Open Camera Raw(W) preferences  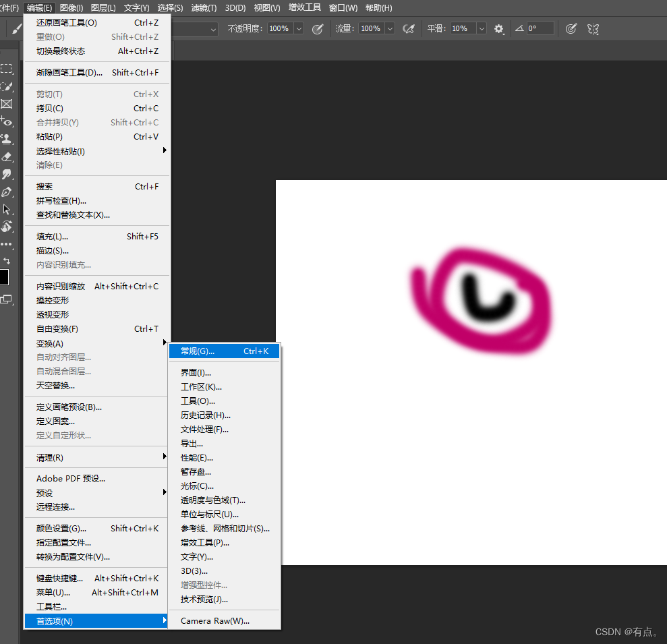click(224, 620)
